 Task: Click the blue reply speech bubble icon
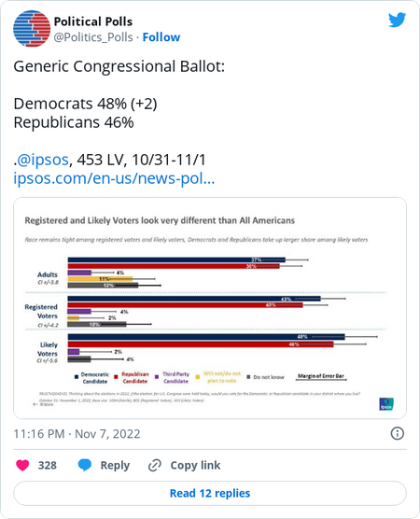click(x=85, y=465)
